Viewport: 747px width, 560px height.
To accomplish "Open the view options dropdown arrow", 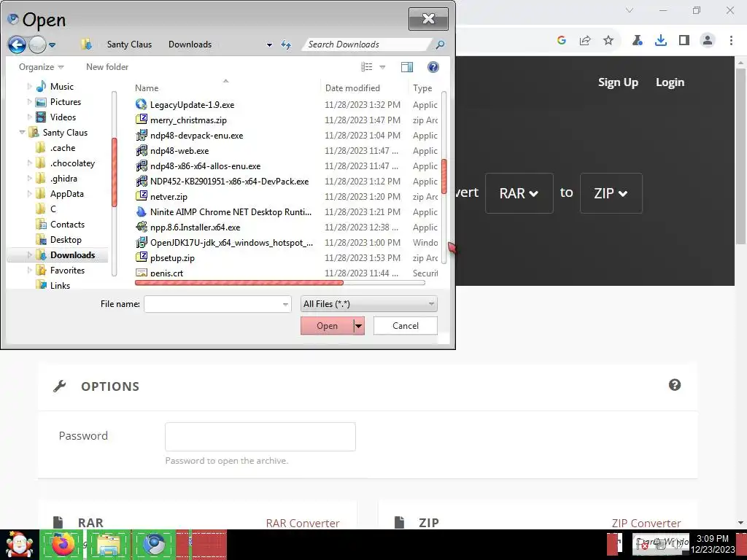I will (382, 67).
